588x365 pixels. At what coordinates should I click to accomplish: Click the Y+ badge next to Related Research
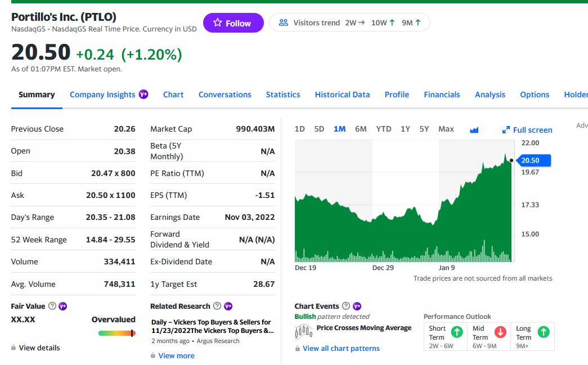[228, 306]
